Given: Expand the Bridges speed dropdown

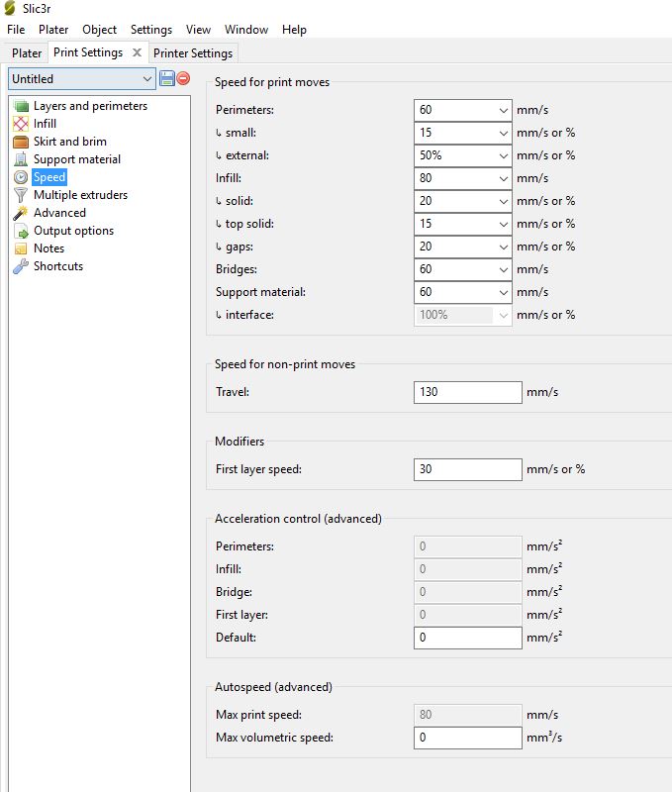Looking at the screenshot, I should pos(503,269).
